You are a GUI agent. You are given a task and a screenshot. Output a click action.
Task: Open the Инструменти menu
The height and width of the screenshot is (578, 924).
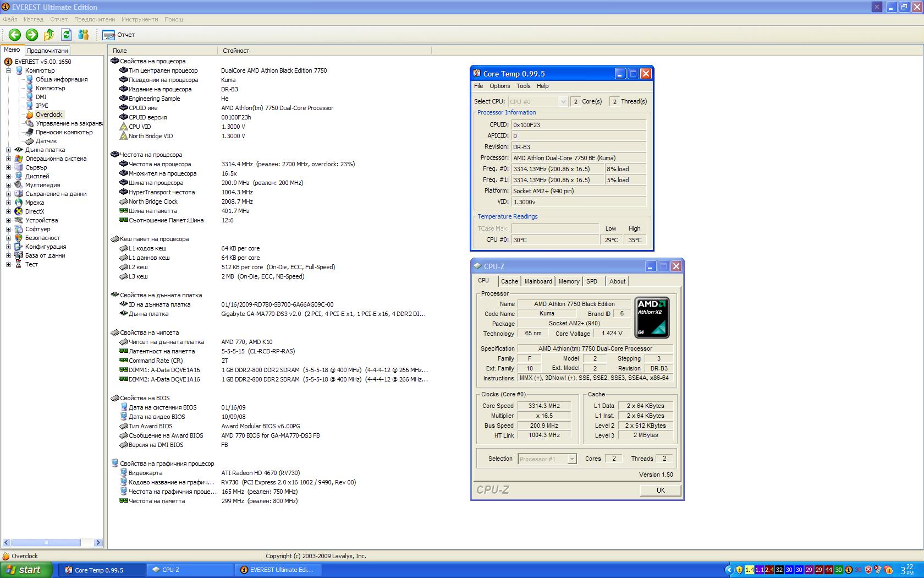point(140,19)
